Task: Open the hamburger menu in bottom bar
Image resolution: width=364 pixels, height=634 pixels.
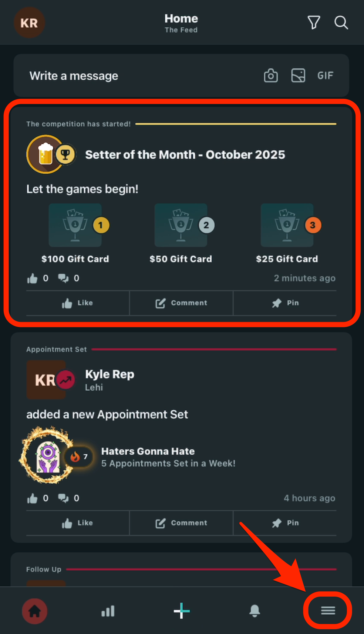Action: tap(328, 610)
